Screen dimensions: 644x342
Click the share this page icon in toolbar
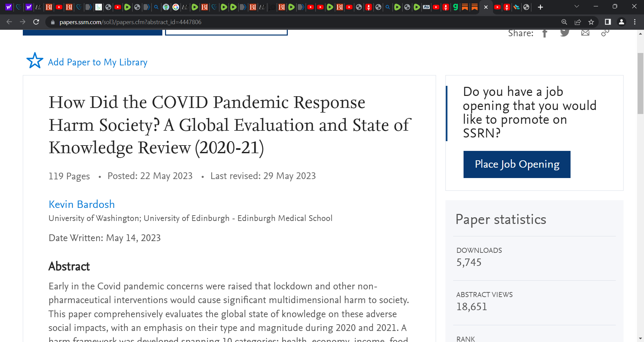[578, 22]
